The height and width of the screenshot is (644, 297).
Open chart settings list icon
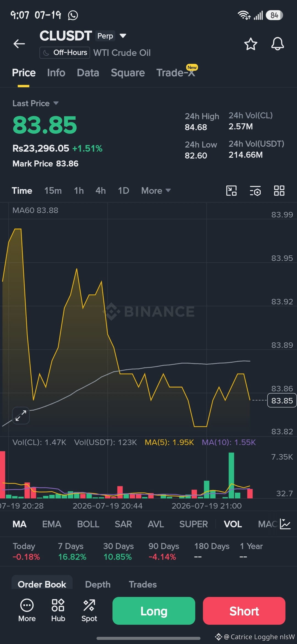click(255, 191)
